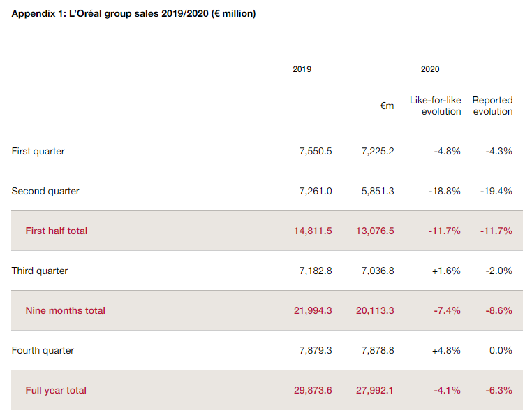Viewport: 532px width, 418px height.
Task: Click the Full year total label
Action: point(56,390)
